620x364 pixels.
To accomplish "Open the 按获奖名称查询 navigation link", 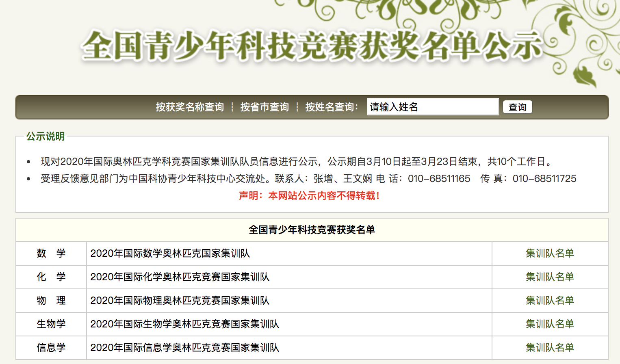I will coord(190,107).
